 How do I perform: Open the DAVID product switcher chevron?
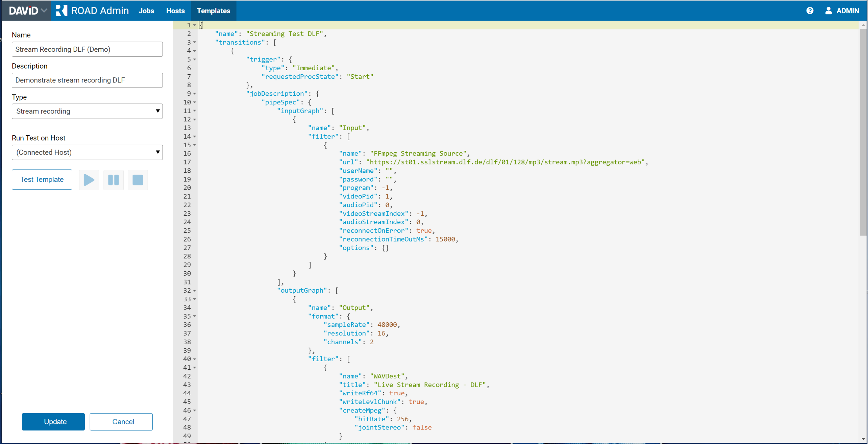pyautogui.click(x=44, y=11)
